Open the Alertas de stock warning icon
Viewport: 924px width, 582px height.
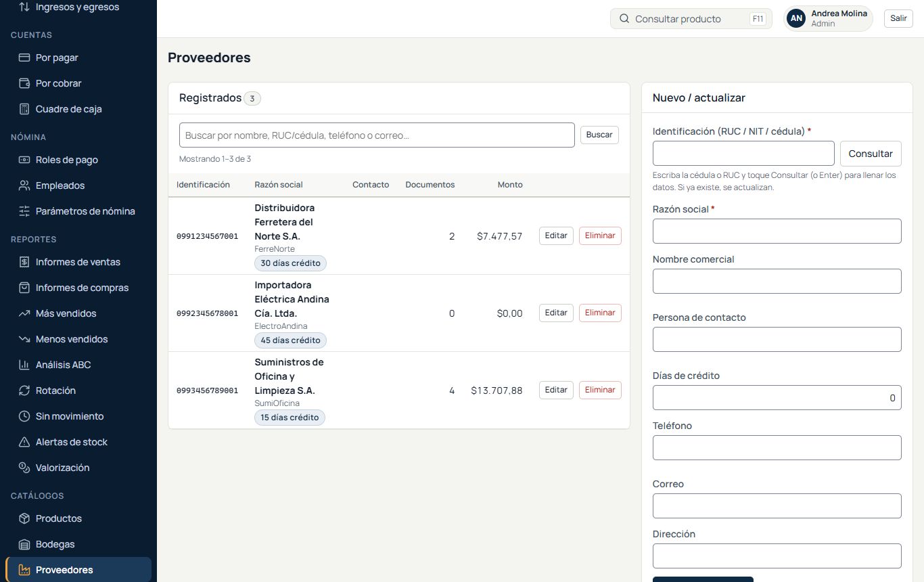point(24,442)
